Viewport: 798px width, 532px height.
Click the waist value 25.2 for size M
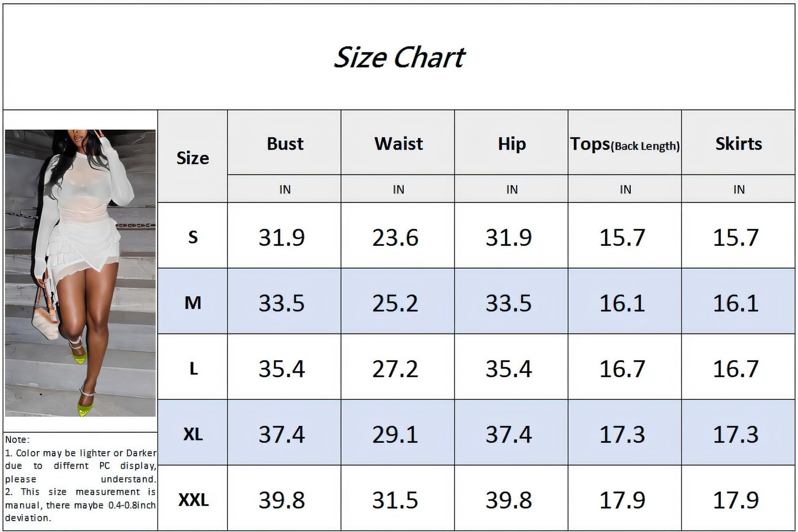click(x=395, y=303)
